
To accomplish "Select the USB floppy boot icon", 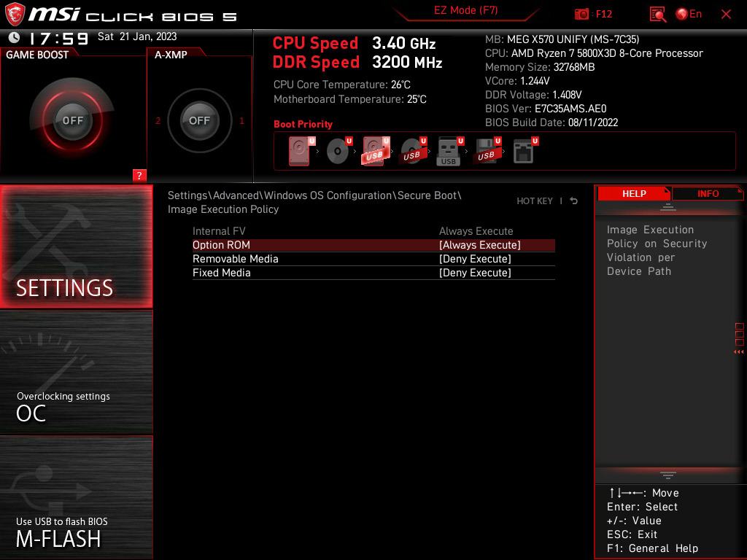I will [x=487, y=152].
